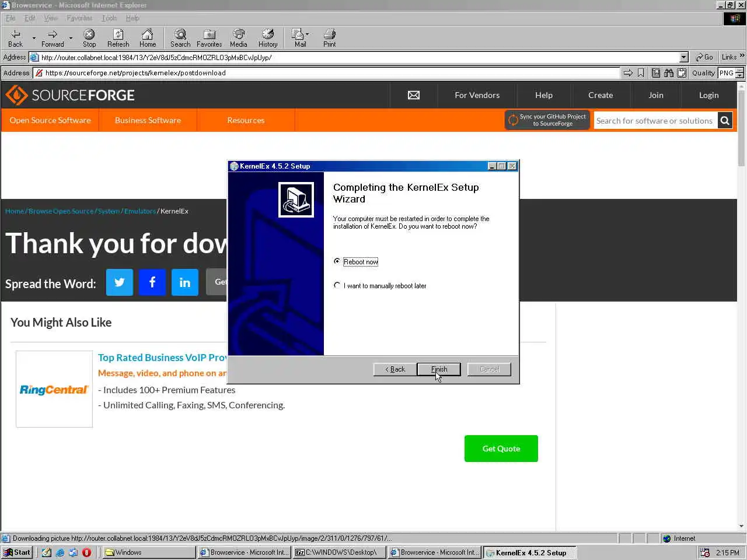Click the IE Forward toolbar button
The height and width of the screenshot is (560, 747).
(x=53, y=38)
